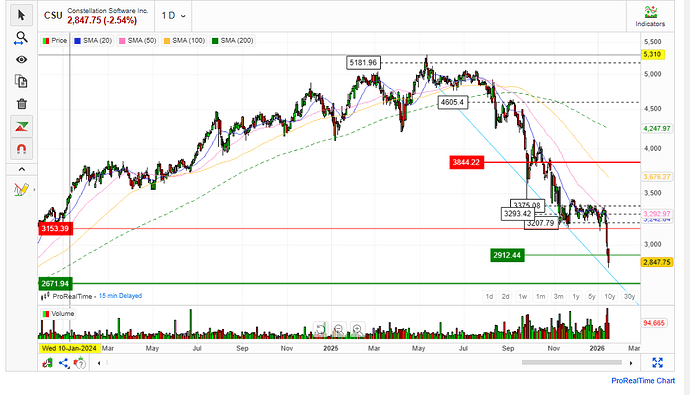
Task: Select the cursor pointer tool
Action: click(21, 15)
